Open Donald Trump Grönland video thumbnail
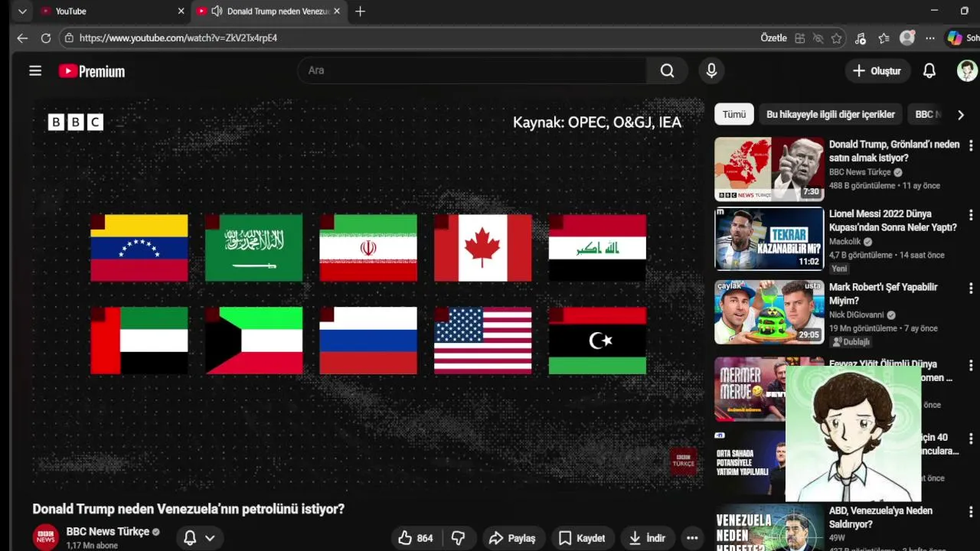This screenshot has height=551, width=980. tap(769, 169)
